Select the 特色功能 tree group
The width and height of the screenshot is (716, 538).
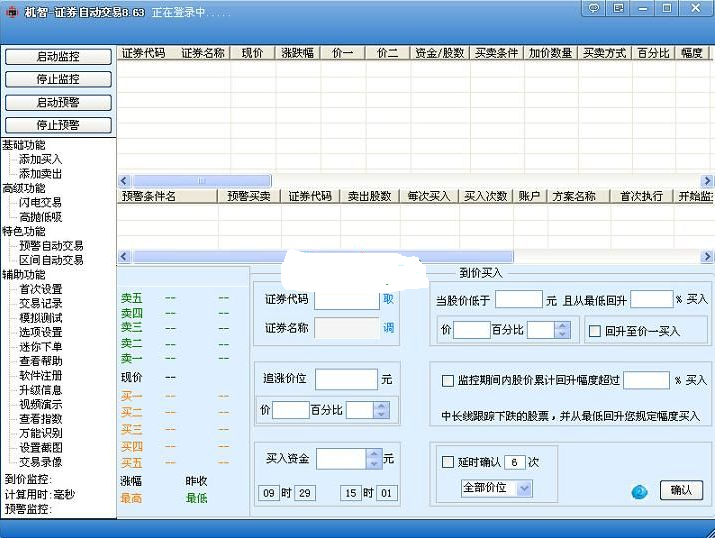point(24,231)
